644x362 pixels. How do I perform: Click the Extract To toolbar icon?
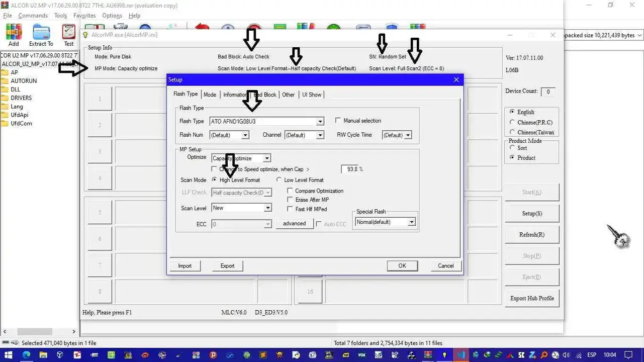(x=41, y=35)
